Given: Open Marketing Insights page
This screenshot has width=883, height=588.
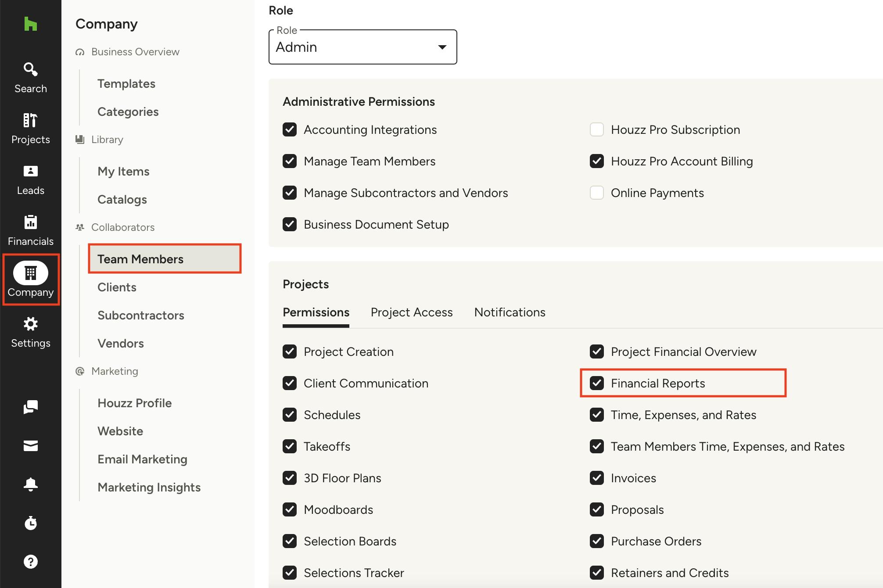Looking at the screenshot, I should coord(149,488).
